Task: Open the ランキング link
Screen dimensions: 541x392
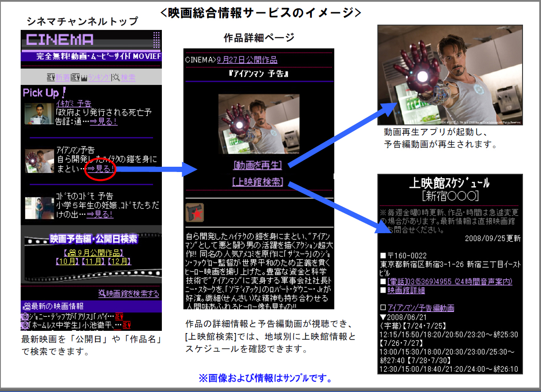Action: coord(99,77)
